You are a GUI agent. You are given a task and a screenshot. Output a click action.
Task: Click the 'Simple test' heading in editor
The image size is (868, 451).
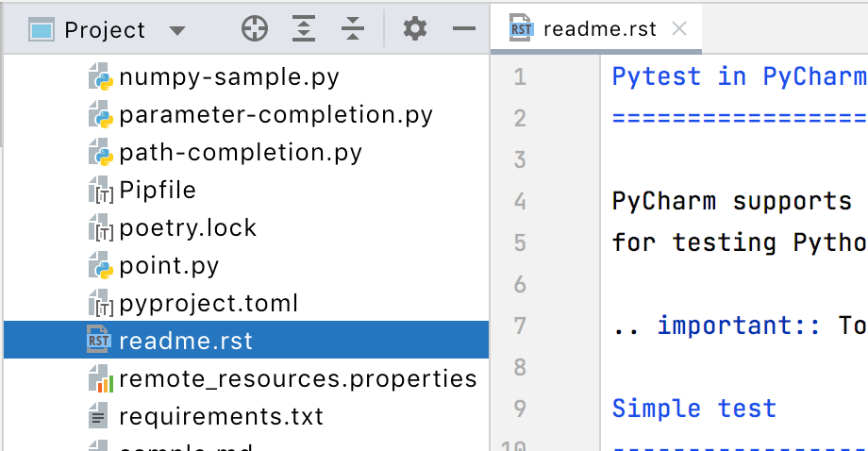[x=693, y=409]
